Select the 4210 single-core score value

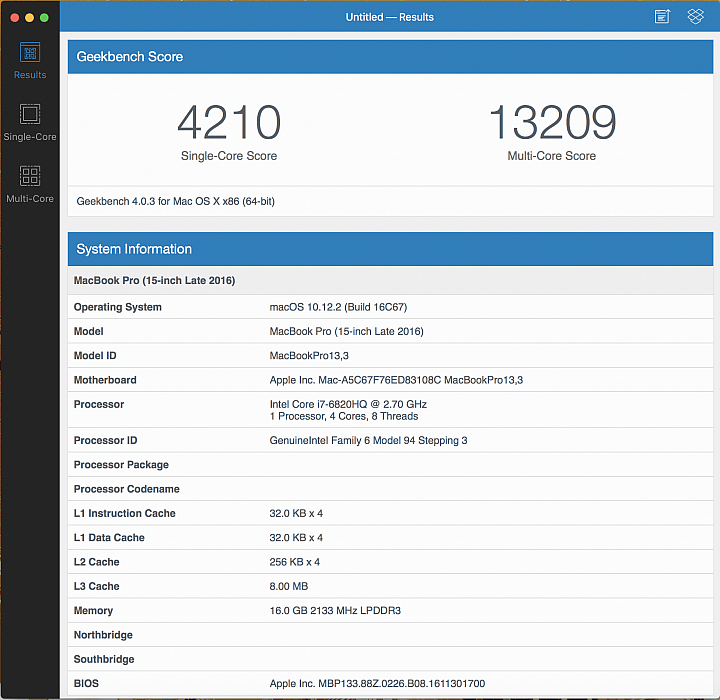(x=229, y=122)
